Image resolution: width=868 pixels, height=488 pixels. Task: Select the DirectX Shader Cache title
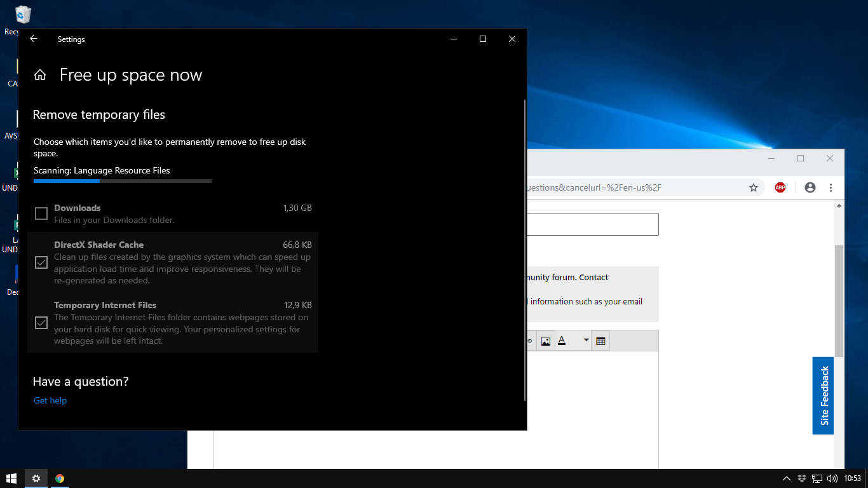click(99, 245)
